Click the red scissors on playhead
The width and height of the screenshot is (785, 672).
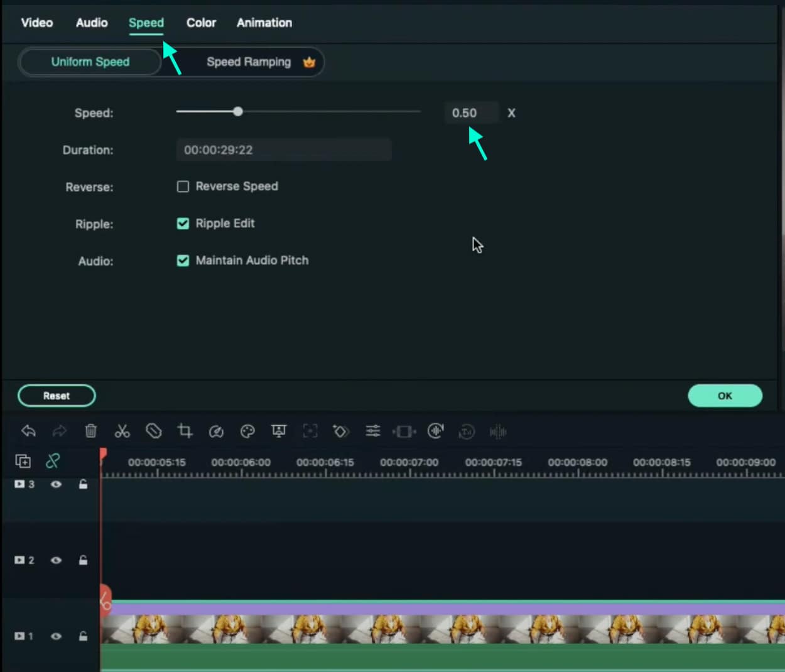[105, 600]
